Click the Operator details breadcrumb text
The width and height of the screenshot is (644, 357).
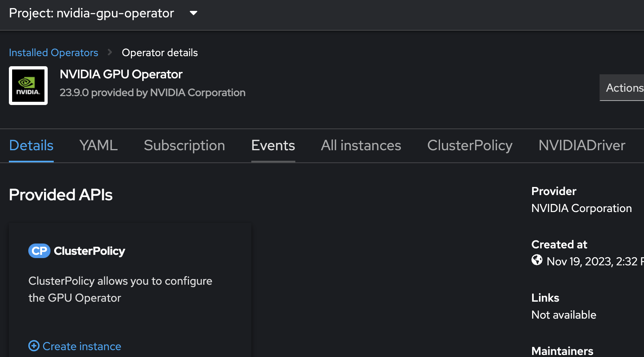(x=160, y=53)
